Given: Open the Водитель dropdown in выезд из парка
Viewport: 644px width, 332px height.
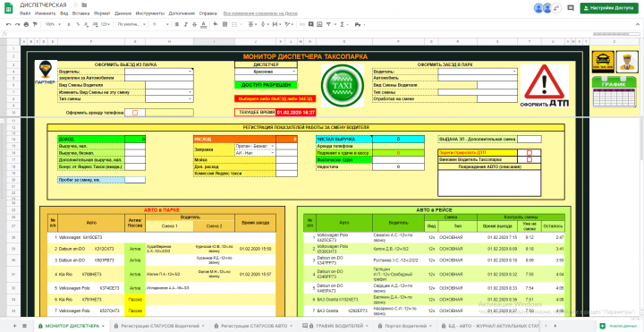Looking at the screenshot, I should tap(191, 71).
